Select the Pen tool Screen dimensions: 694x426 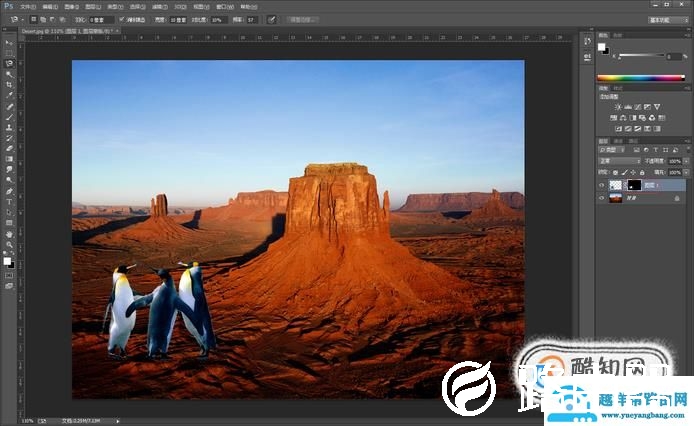pos(9,191)
